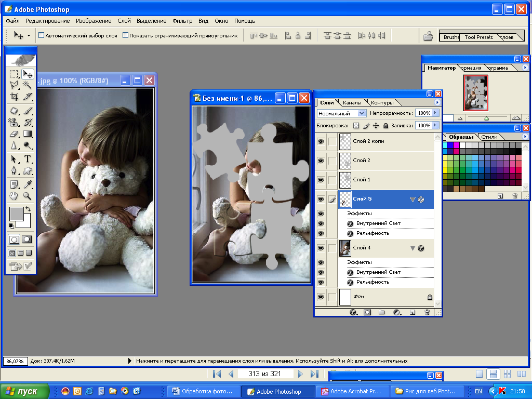Image resolution: width=532 pixels, height=399 pixels.
Task: Select the Pen tool
Action: (x=14, y=170)
